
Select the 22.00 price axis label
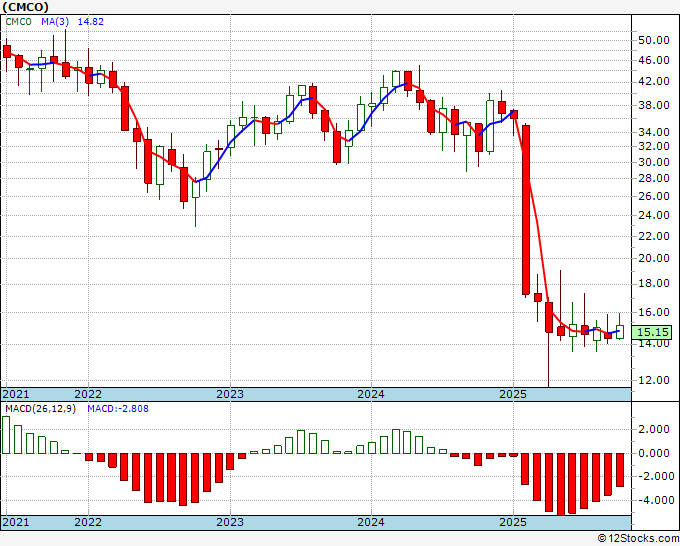tap(654, 236)
